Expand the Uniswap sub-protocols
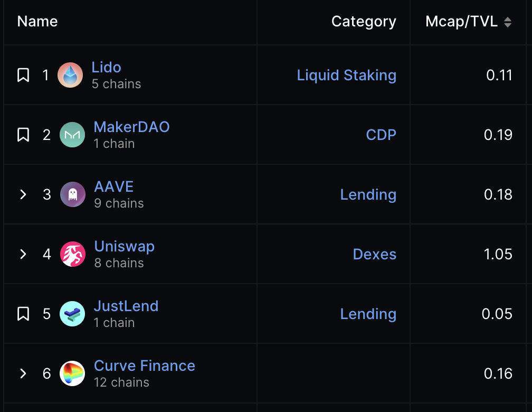Viewport: 532px width, 412px height. [23, 254]
